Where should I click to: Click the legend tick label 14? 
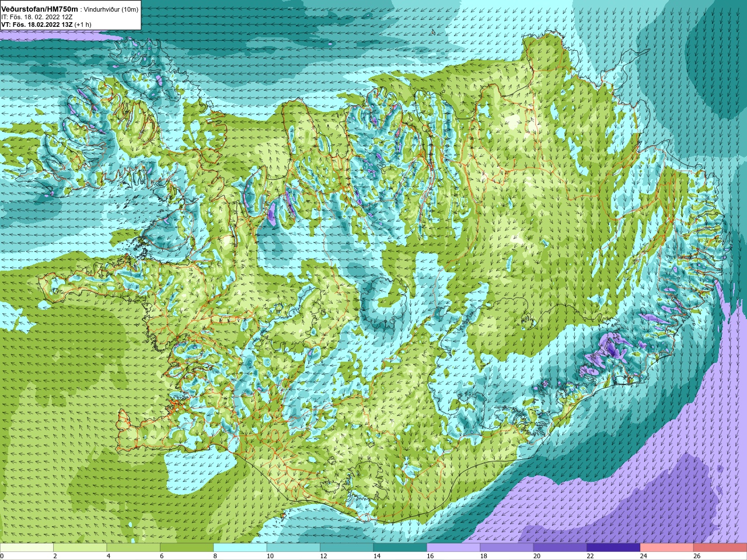point(377,556)
